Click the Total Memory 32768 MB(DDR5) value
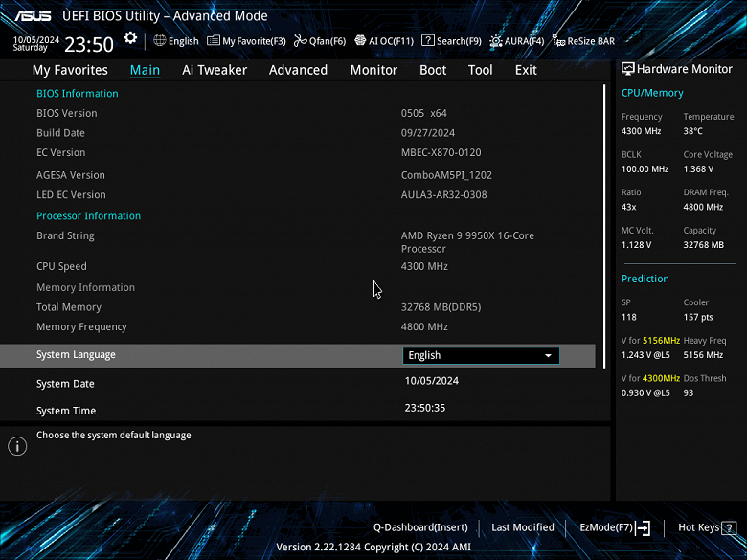 pyautogui.click(x=441, y=307)
